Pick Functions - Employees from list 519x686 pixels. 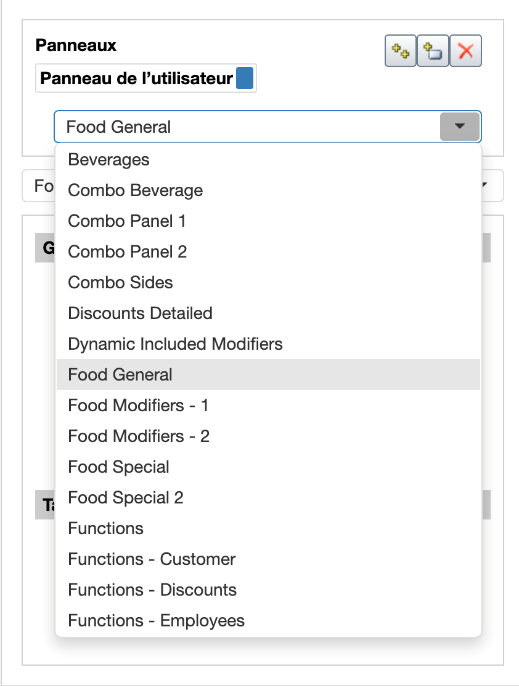(268, 620)
